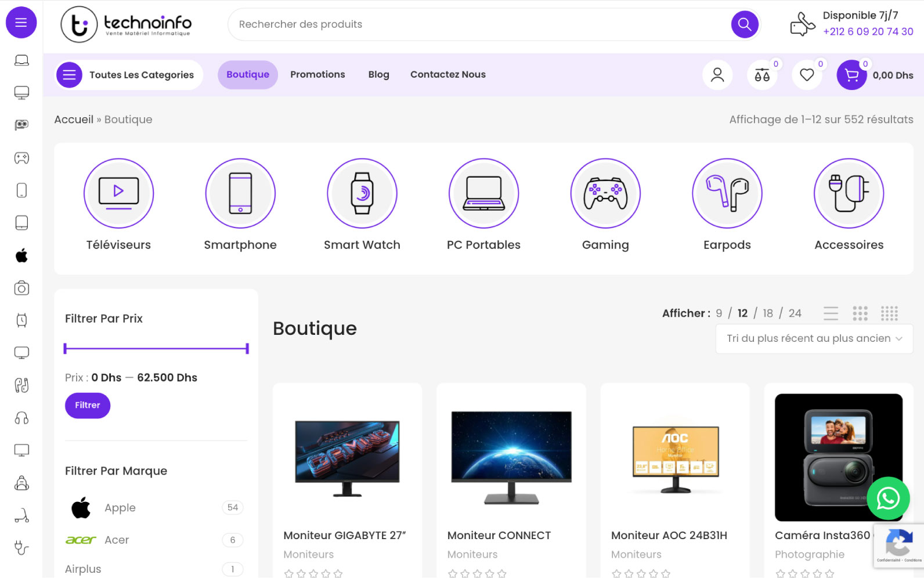924x578 pixels.
Task: Open Photographie category under Caméra Insta360
Action: coord(810,555)
